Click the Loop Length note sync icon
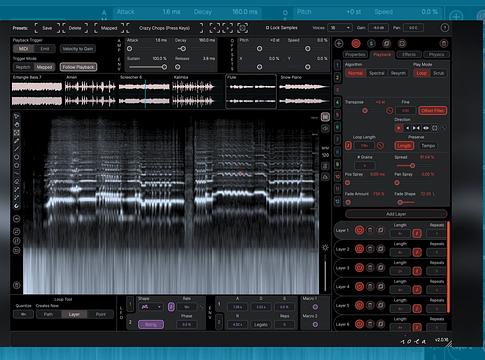The height and width of the screenshot is (360, 485). 348,146
